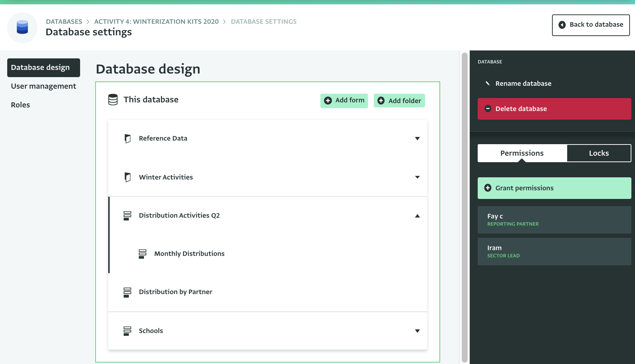Collapse the Distribution Activities Q2 section
The height and width of the screenshot is (364, 635).
point(417,216)
